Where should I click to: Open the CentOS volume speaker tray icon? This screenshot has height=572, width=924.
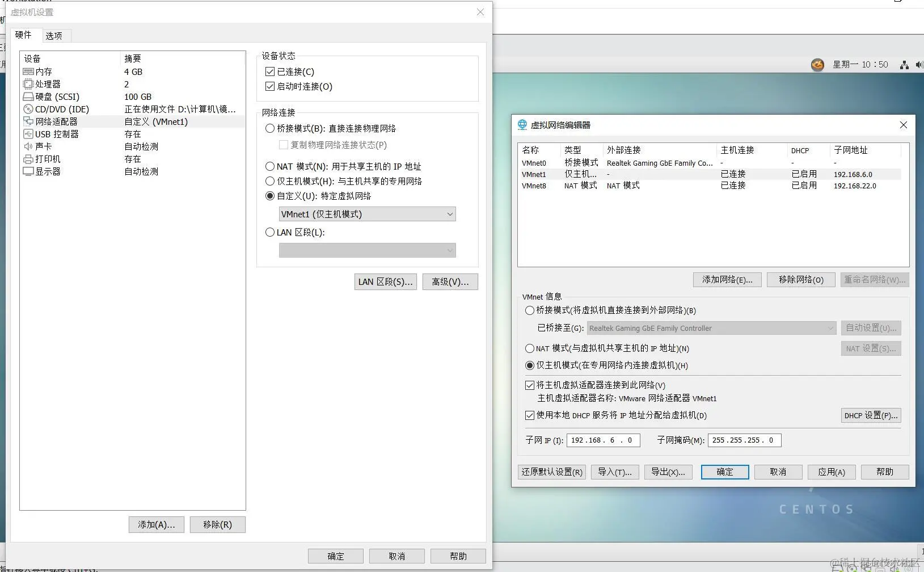(919, 65)
